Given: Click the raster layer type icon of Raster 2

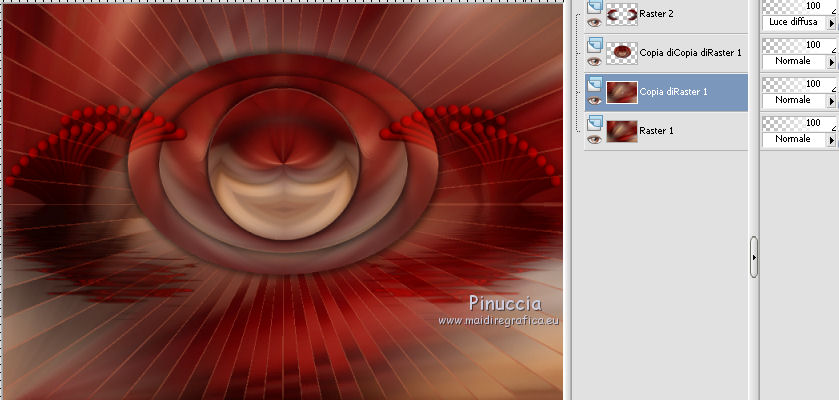Looking at the screenshot, I should click(x=594, y=6).
